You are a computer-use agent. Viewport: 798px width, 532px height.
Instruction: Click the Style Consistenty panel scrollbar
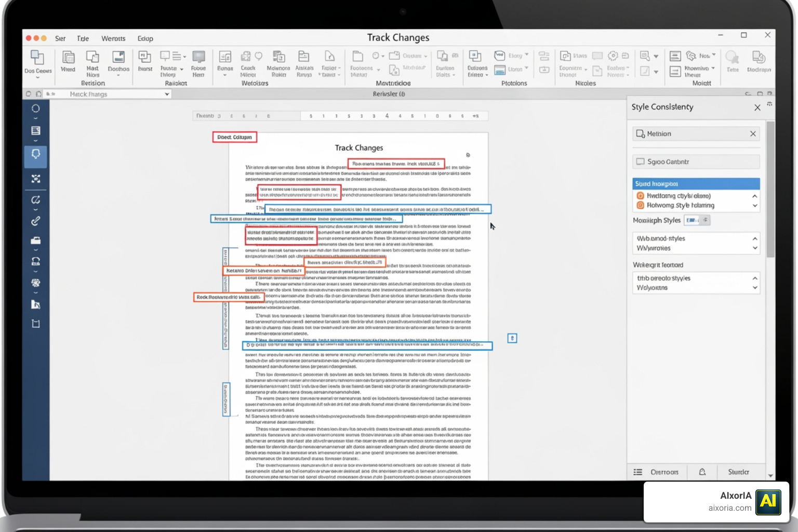pos(770,189)
